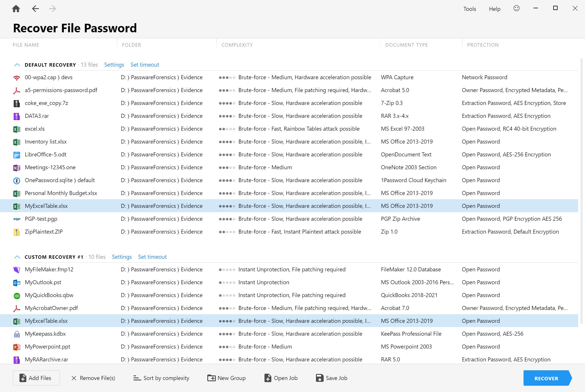The height and width of the screenshot is (392, 585).
Task: Click the 'FileMaker 12.0 Database' cell
Action: (x=411, y=270)
